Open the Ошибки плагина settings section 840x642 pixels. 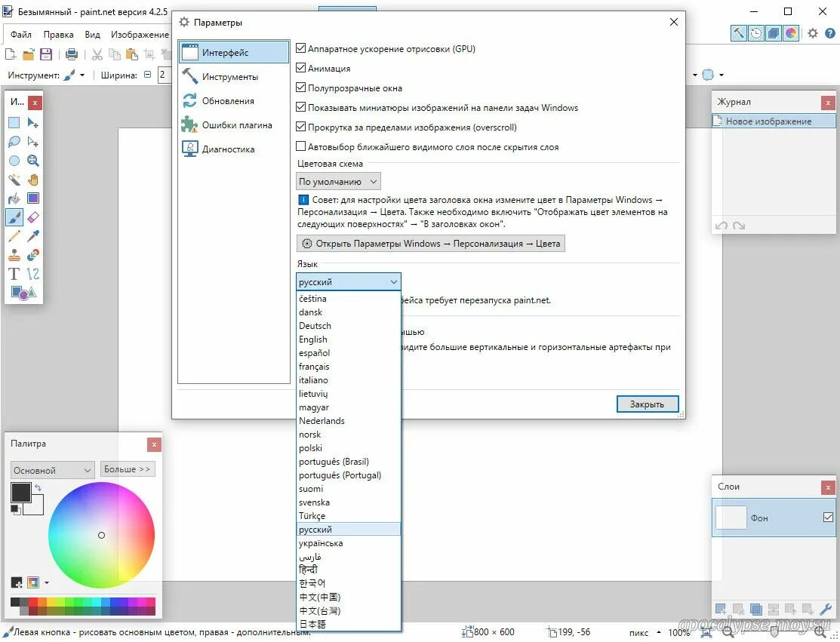pos(233,124)
